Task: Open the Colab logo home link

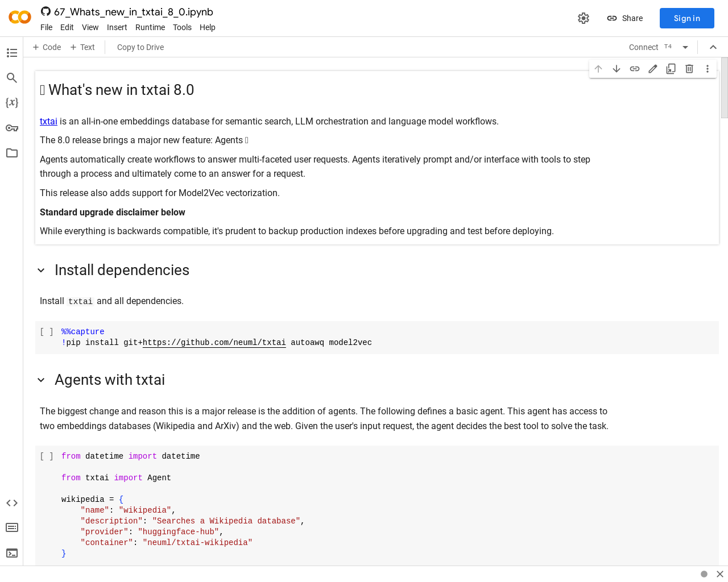Action: [x=20, y=18]
